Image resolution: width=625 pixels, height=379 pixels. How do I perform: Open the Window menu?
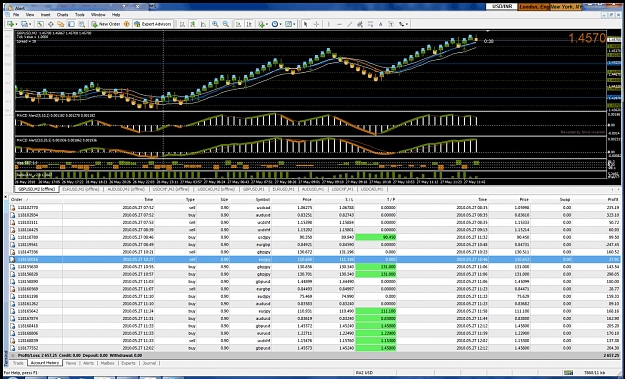(98, 14)
